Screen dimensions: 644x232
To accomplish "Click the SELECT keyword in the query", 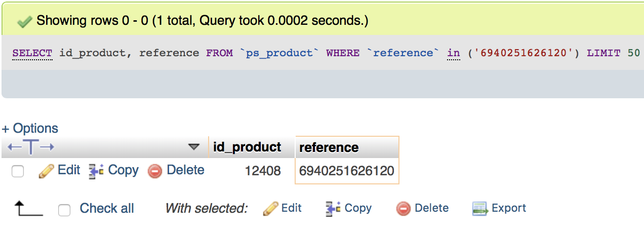I will click(32, 53).
